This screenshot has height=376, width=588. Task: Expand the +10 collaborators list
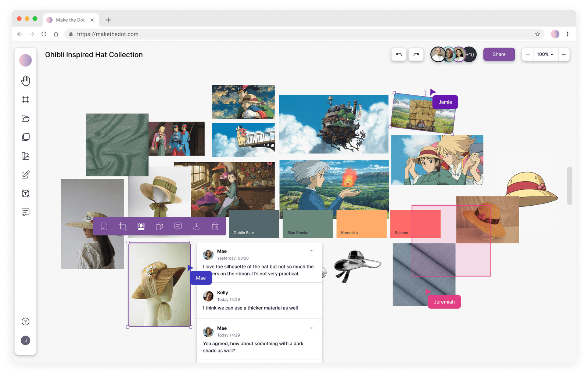pyautogui.click(x=470, y=54)
